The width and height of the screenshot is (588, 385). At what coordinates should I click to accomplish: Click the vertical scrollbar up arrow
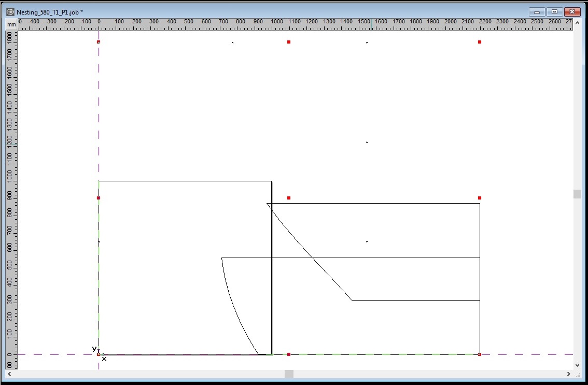pos(577,23)
